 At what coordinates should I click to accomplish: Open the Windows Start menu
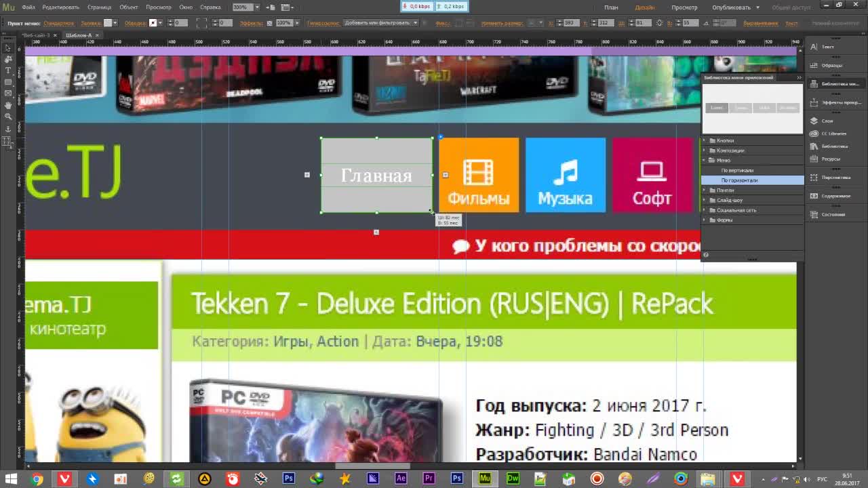(11, 479)
